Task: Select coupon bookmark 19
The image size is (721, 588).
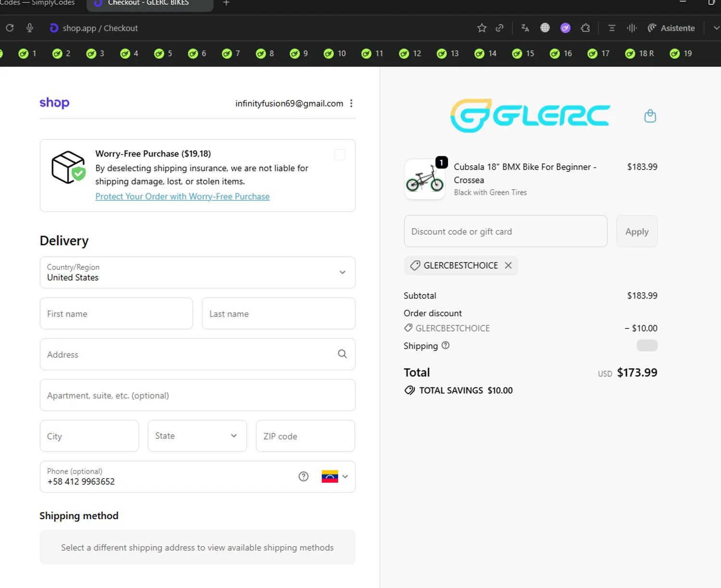Action: [x=681, y=53]
